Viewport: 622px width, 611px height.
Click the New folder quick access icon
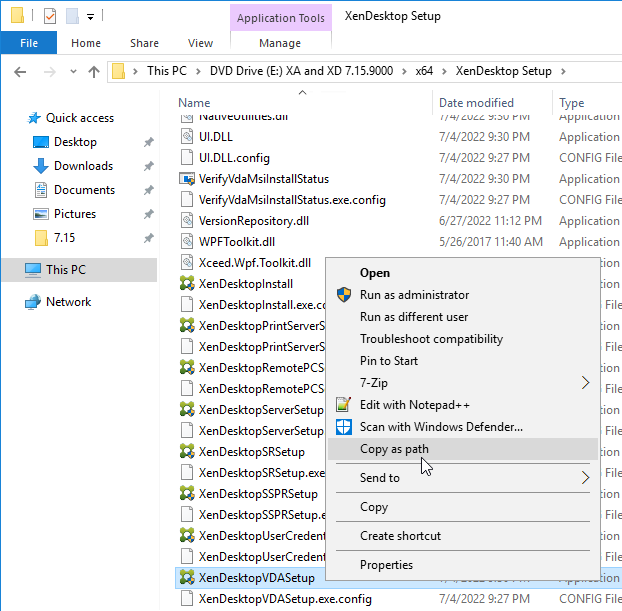[72, 16]
